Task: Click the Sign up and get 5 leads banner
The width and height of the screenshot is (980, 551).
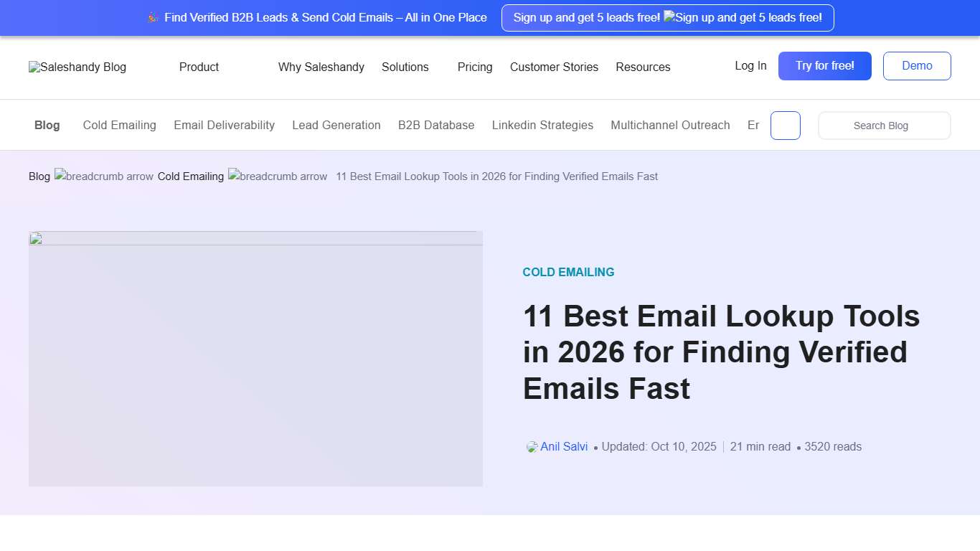Action: (667, 17)
